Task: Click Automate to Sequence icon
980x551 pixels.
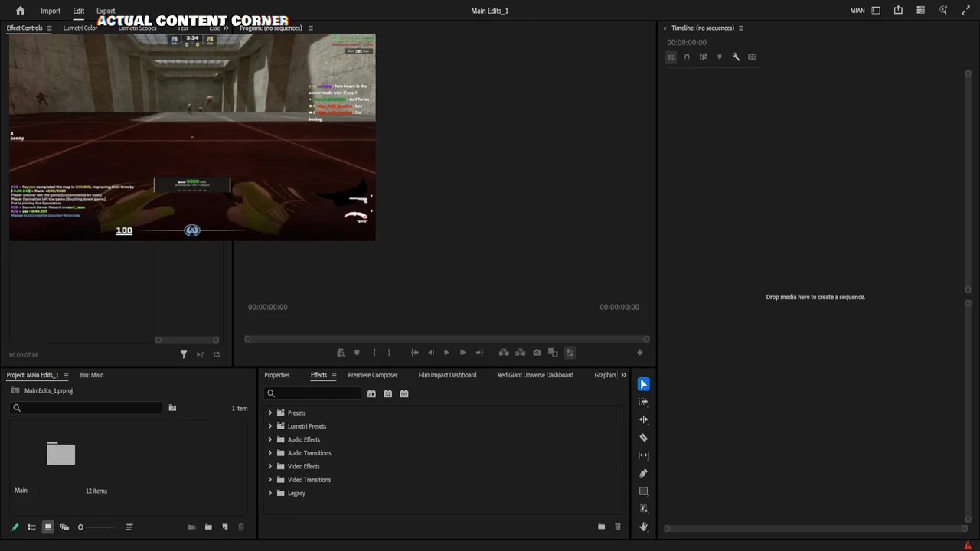Action: pos(191,527)
